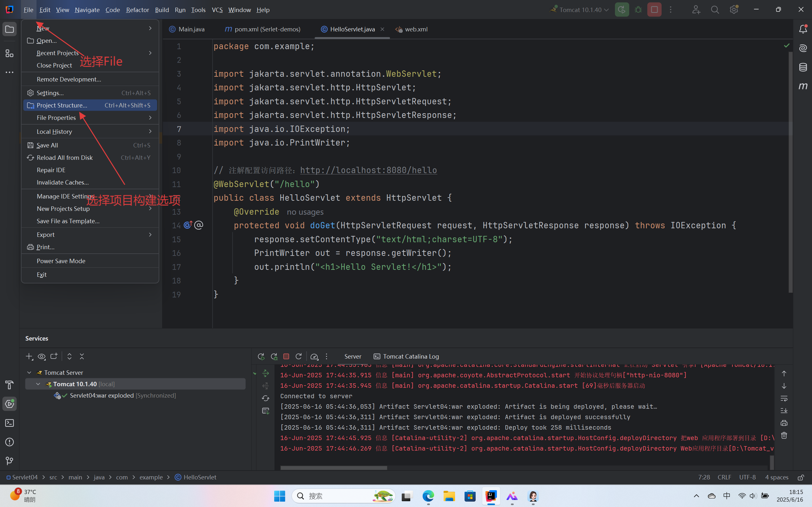
Task: Switch to the web.xml editor tab
Action: 416,29
